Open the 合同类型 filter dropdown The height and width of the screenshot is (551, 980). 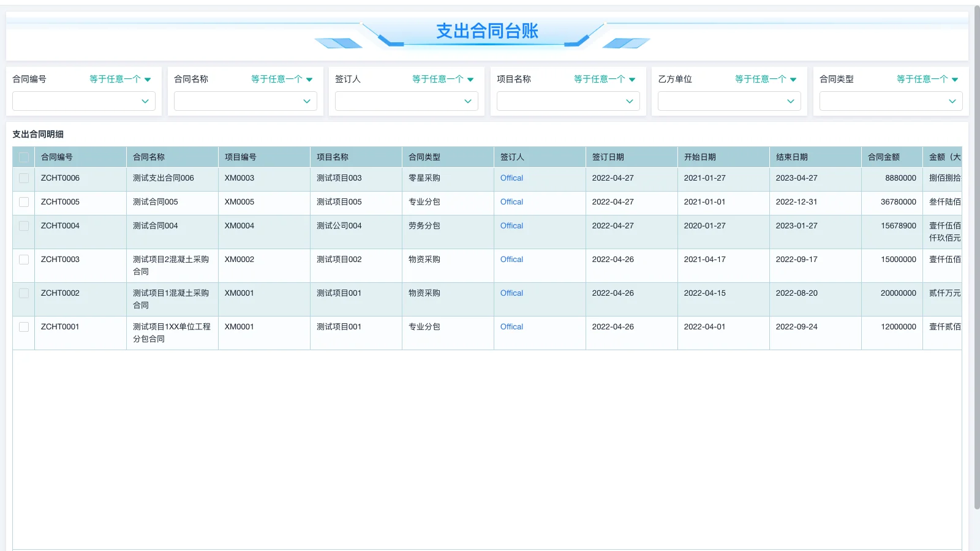click(x=890, y=101)
